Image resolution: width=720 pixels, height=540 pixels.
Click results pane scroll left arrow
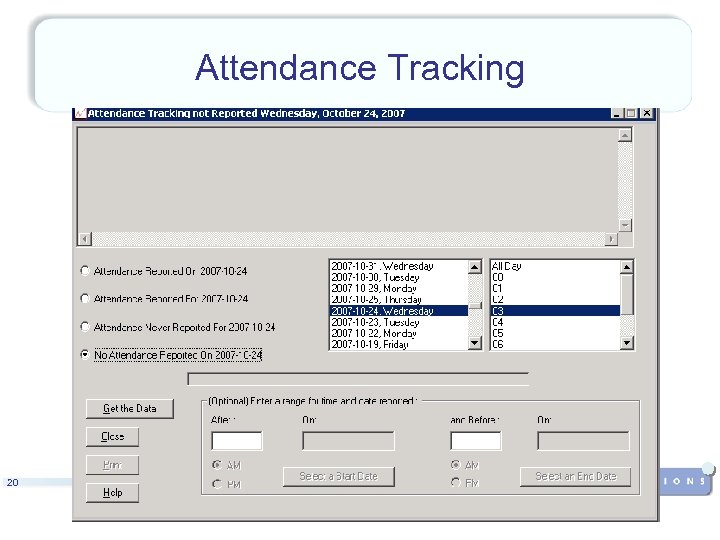click(x=85, y=239)
